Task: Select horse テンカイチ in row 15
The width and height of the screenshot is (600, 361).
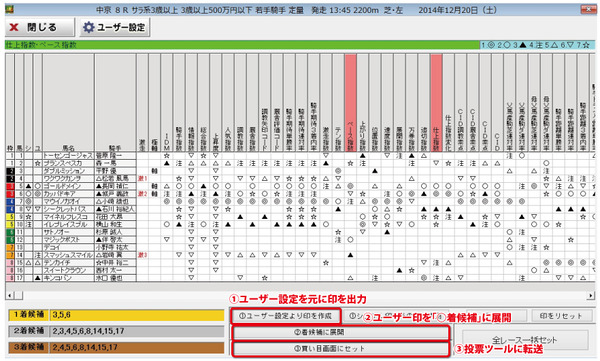Action: pos(68,263)
